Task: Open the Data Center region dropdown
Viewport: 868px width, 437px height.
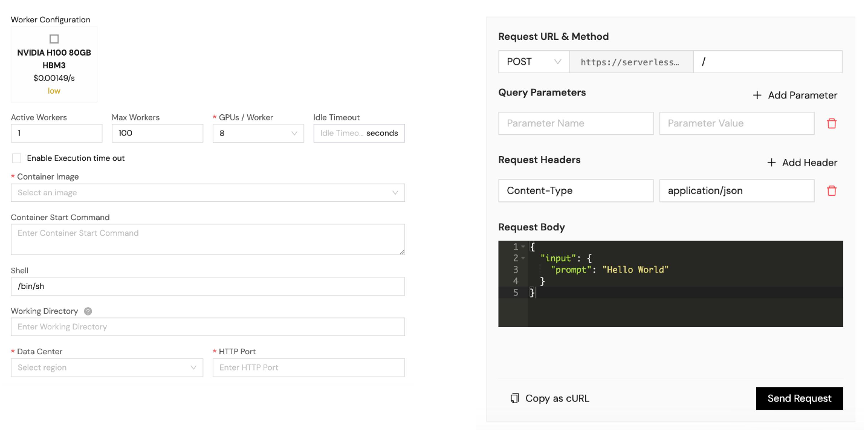Action: click(107, 367)
